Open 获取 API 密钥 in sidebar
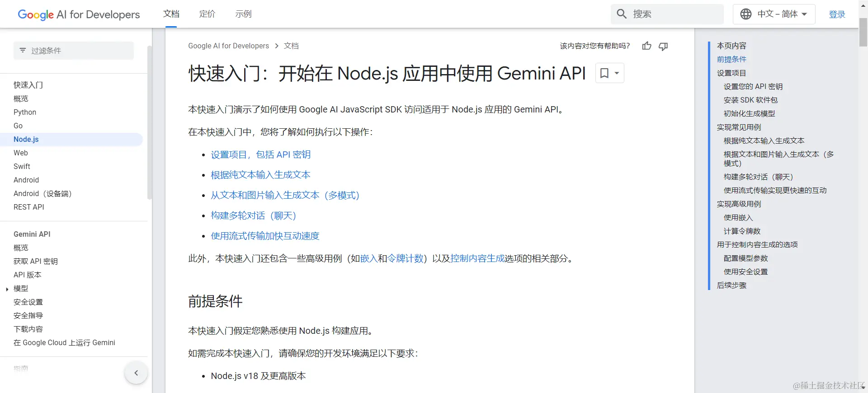This screenshot has height=393, width=868. (36, 261)
